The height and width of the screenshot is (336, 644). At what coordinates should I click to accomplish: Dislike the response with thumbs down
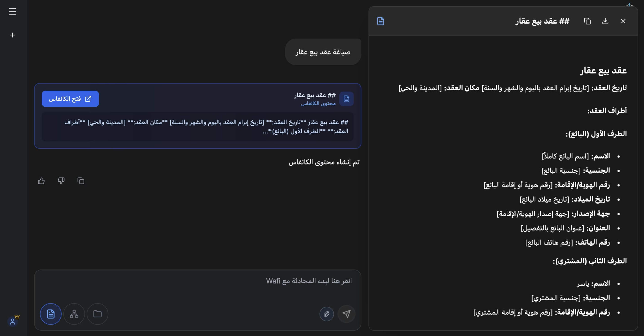pos(61,181)
